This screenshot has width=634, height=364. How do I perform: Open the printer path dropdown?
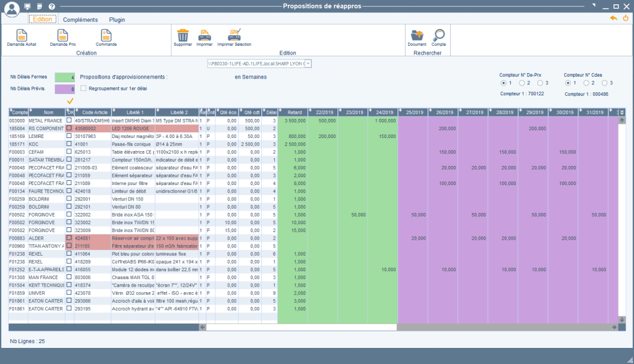click(308, 64)
